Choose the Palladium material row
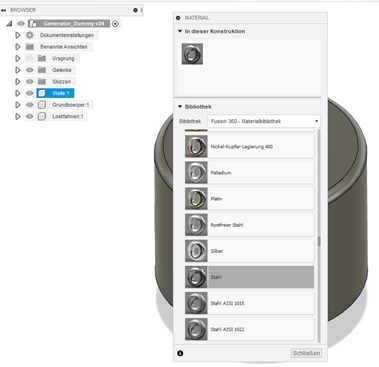379x367 pixels. tap(250, 173)
